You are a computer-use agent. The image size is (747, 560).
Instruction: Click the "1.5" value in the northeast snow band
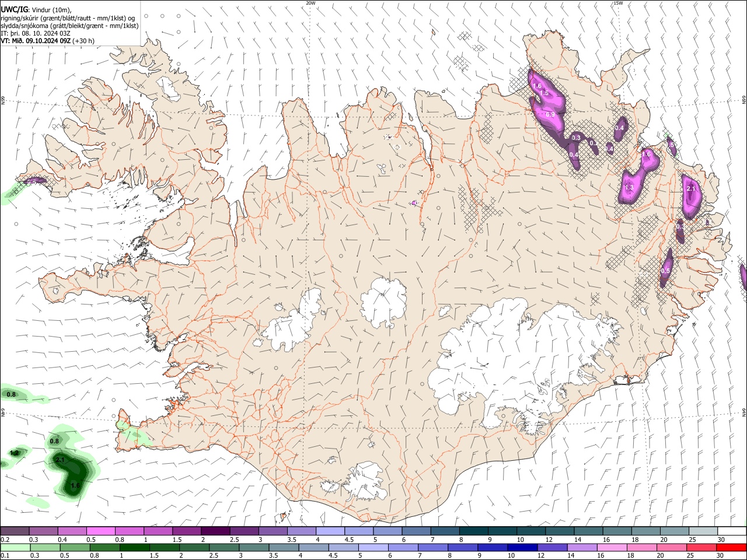tap(544, 93)
